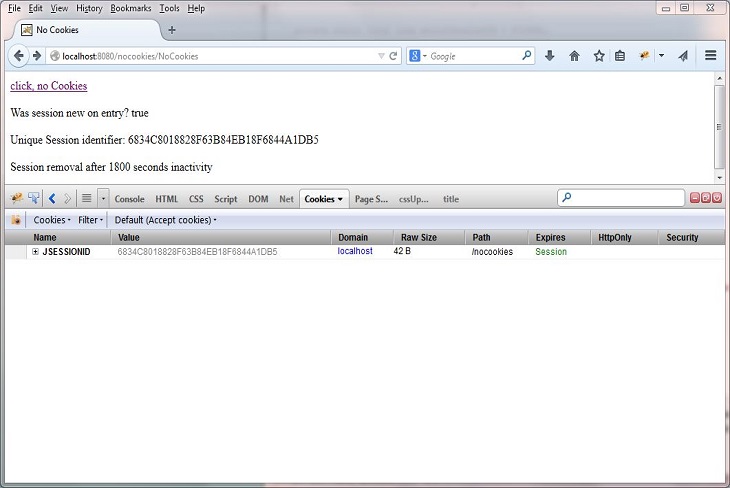Click the localhost domain cell
This screenshot has height=488, width=730.
click(355, 251)
